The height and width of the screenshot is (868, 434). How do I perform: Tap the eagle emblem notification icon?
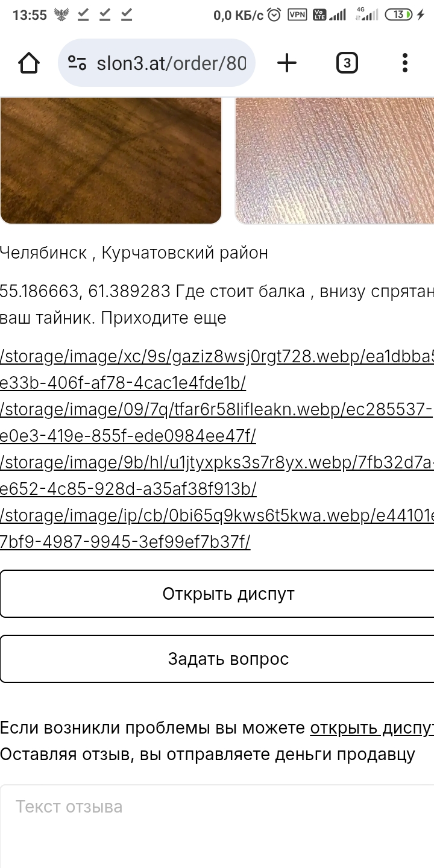pyautogui.click(x=61, y=14)
